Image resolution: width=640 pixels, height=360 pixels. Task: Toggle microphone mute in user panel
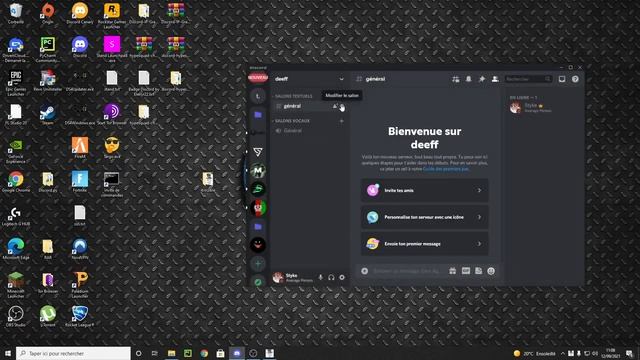coord(320,278)
